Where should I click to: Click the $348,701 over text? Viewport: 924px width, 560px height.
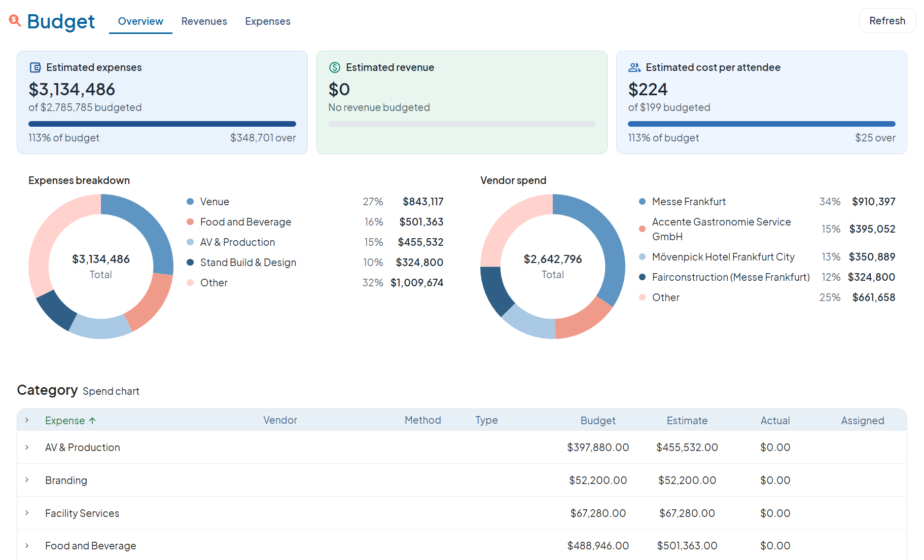pyautogui.click(x=263, y=138)
